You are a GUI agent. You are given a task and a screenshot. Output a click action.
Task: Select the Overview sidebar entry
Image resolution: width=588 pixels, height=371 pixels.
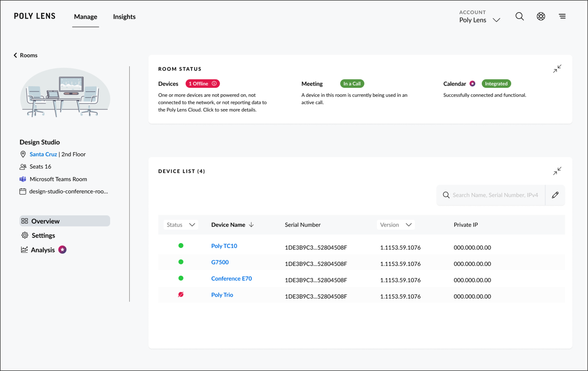(45, 221)
